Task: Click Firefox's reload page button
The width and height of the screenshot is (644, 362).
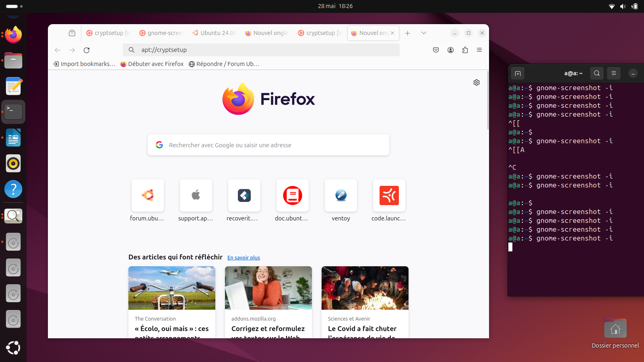Action: (87, 50)
